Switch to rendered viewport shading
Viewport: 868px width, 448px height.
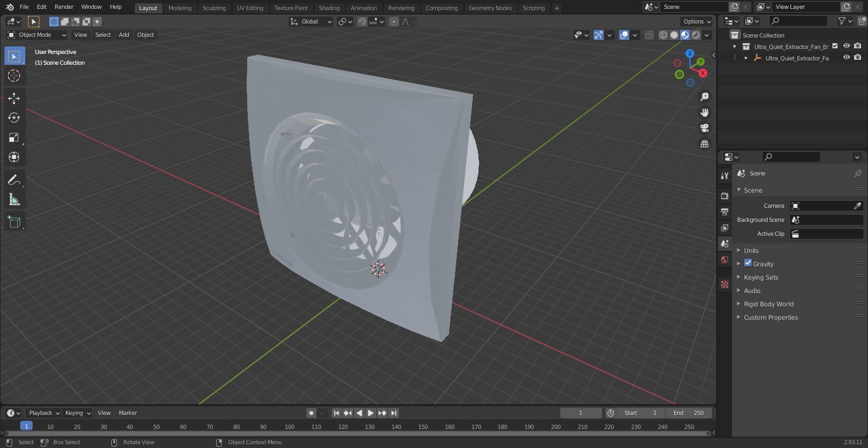[x=696, y=35]
